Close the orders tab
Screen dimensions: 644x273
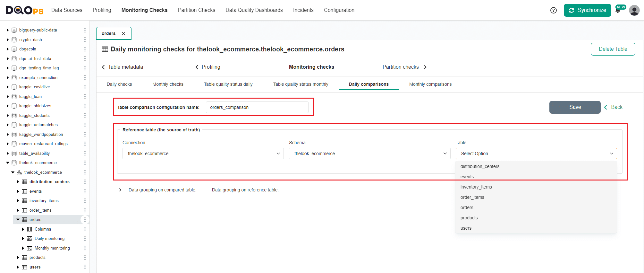(123, 33)
